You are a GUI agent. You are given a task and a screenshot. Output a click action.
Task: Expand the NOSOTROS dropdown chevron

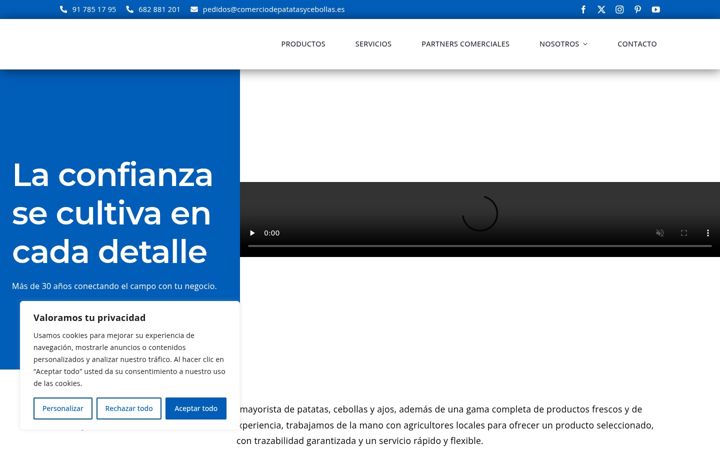[x=585, y=44]
